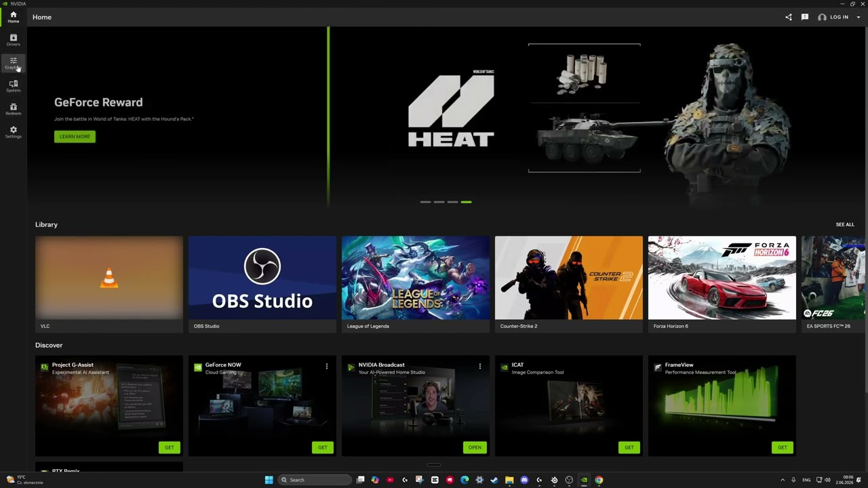The width and height of the screenshot is (868, 488).
Task: Click the volume icon in system tray
Action: [827, 480]
